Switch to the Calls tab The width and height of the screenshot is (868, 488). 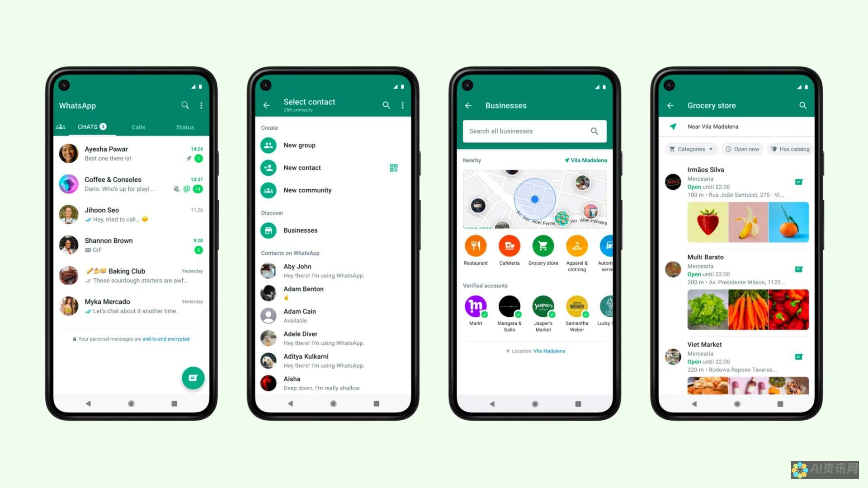(138, 127)
